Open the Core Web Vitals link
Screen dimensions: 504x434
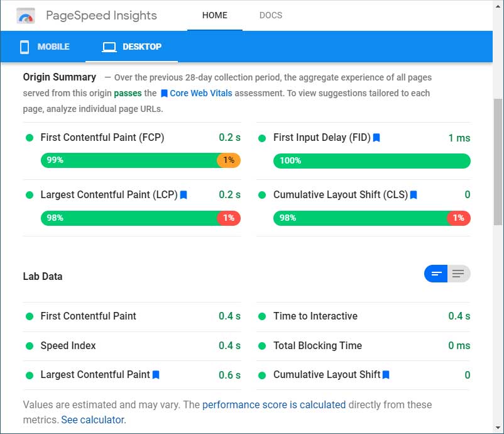tap(201, 93)
